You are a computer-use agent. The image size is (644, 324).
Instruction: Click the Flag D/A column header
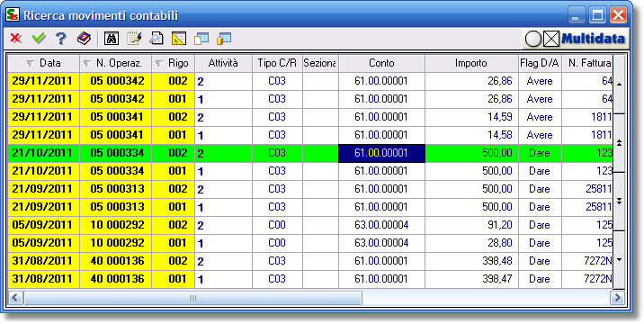[x=540, y=63]
